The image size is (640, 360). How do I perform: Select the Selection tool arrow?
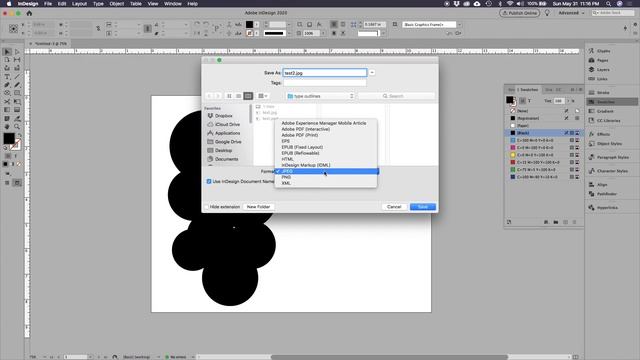(x=7, y=52)
